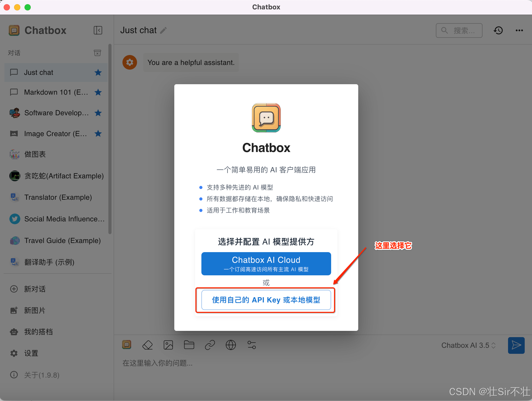
Task: Open the 关于(1.9.8) about page
Action: click(x=56, y=375)
